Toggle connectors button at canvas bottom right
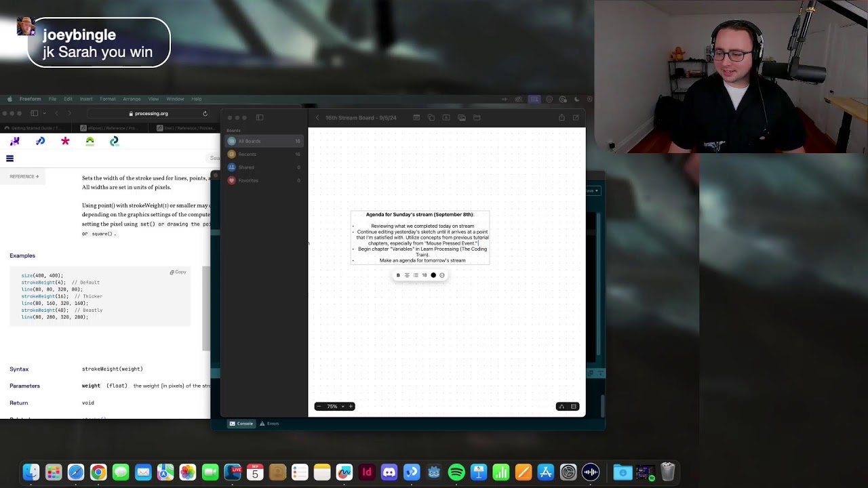 561,407
